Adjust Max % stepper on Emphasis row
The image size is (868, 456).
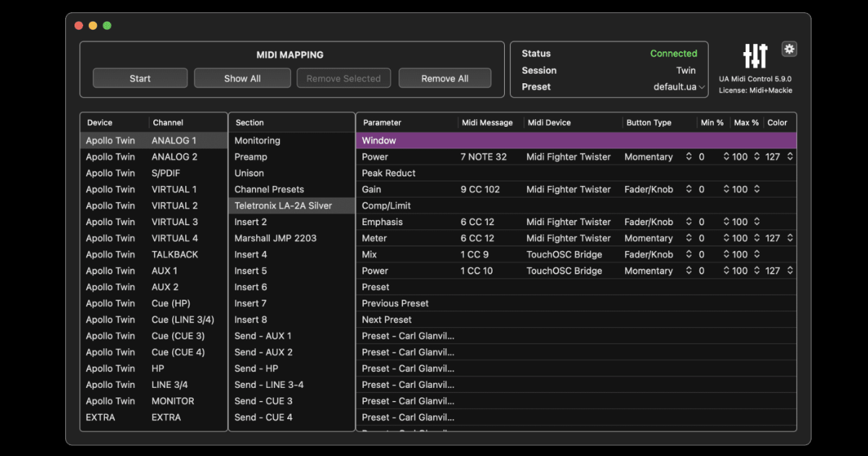tap(757, 222)
